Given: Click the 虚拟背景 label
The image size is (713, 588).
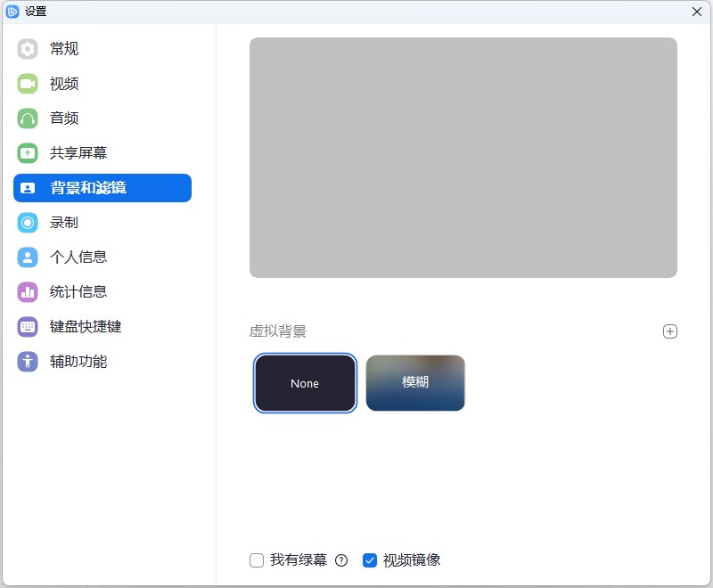Looking at the screenshot, I should click(x=278, y=331).
